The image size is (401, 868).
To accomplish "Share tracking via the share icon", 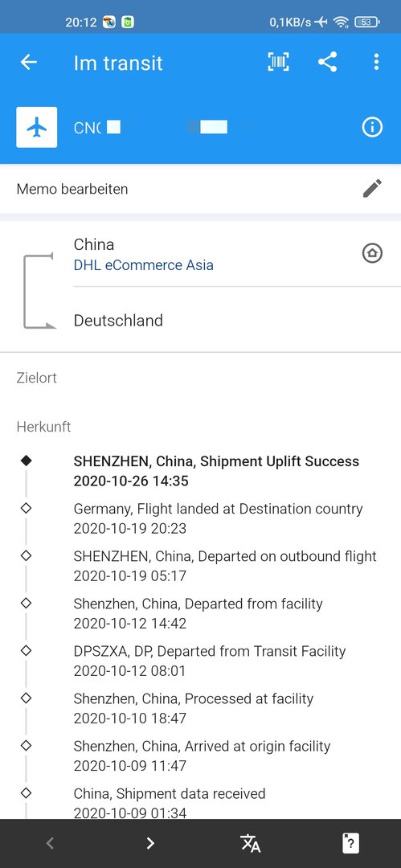I will (x=327, y=62).
